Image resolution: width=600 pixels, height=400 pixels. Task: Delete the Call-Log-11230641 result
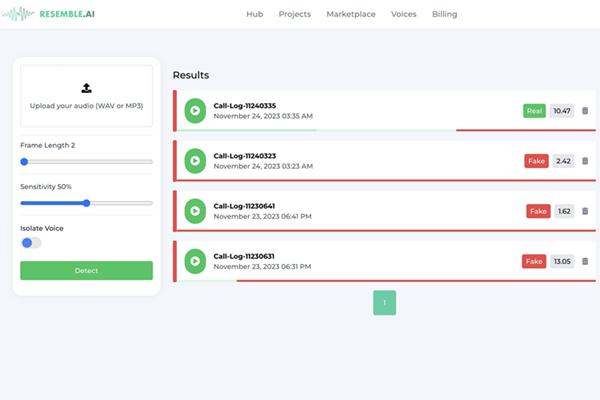(585, 211)
